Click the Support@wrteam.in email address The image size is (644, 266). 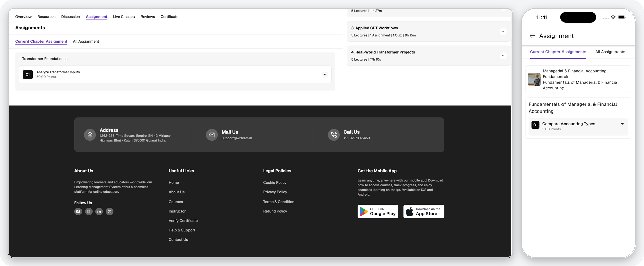237,138
